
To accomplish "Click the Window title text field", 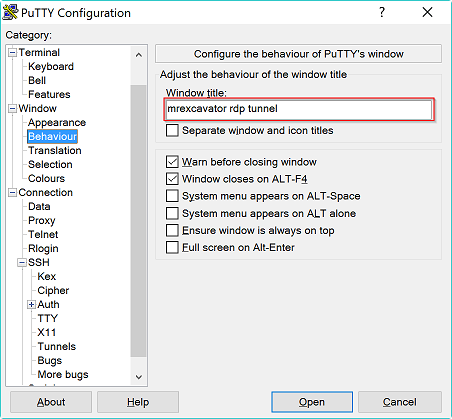I will pyautogui.click(x=299, y=109).
